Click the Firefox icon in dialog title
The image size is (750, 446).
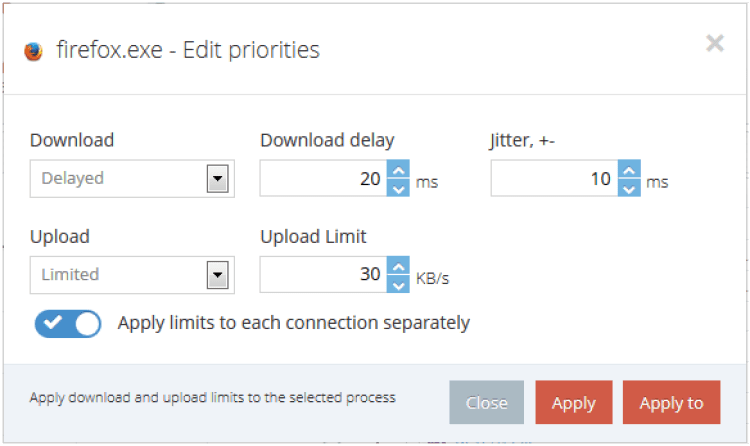click(34, 51)
